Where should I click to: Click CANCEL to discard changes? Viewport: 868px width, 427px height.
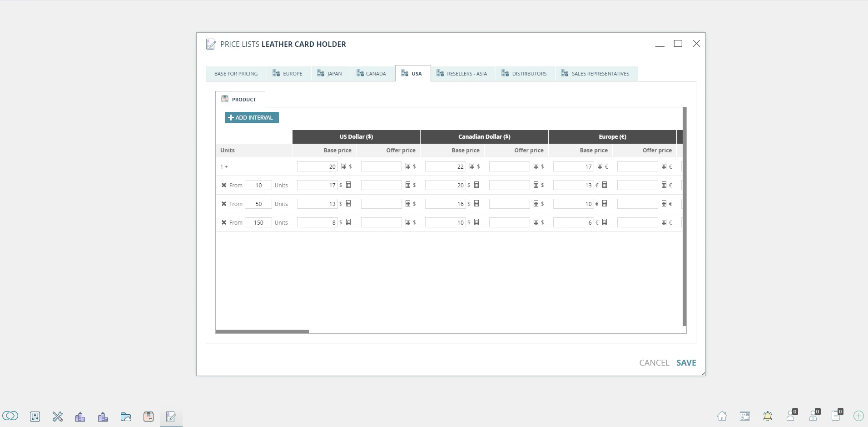click(x=654, y=362)
